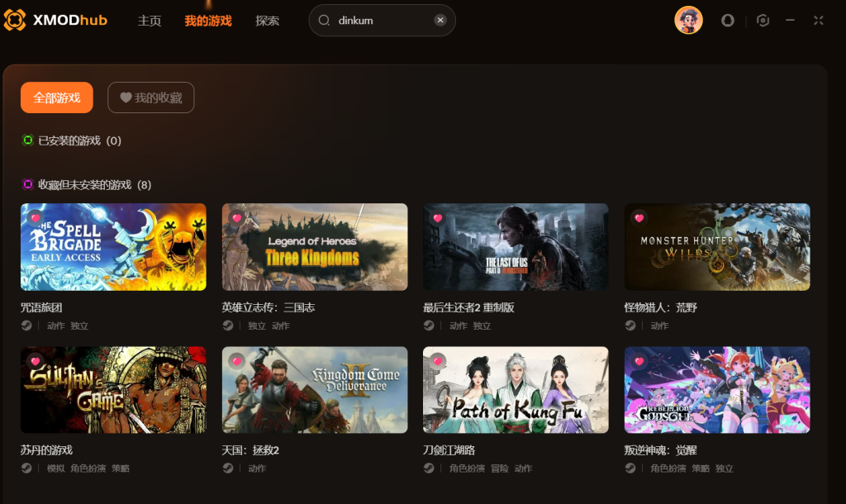The image size is (846, 504).
Task: Show 我的收藏 favorites list
Action: pyautogui.click(x=151, y=97)
